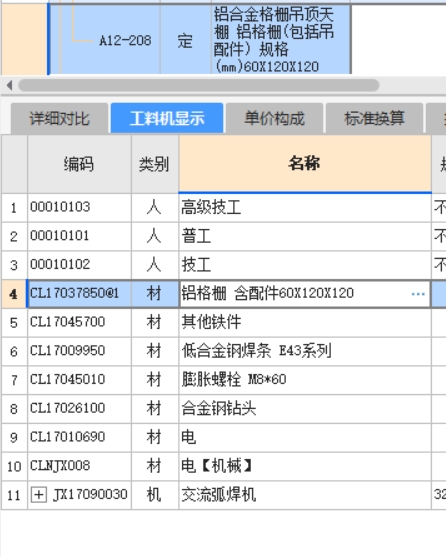Select the 铝合金格栅吊顶天棚 description cell
Image resolution: width=446 pixels, height=557 pixels.
click(281, 40)
